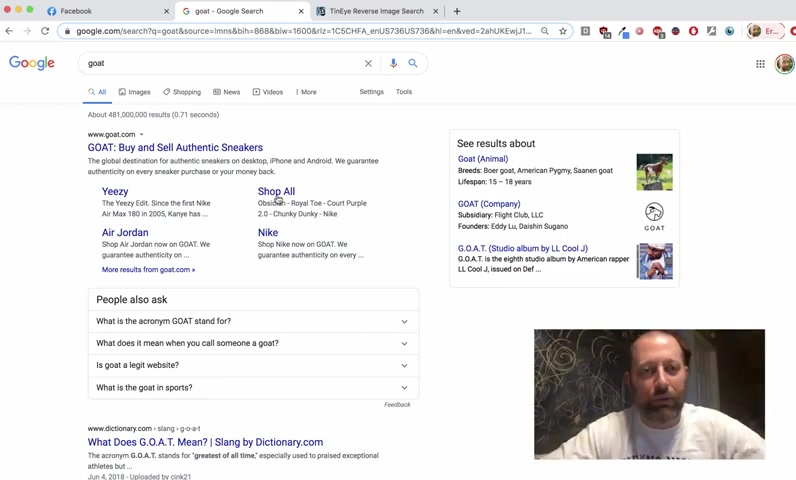Open the GOAT (Company) result link
This screenshot has height=480, width=796.
(x=489, y=203)
